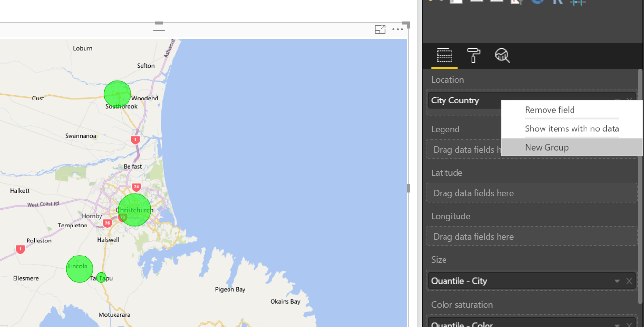644x327 pixels.
Task: Select the Lincoln bubble on the map
Action: pos(79,269)
